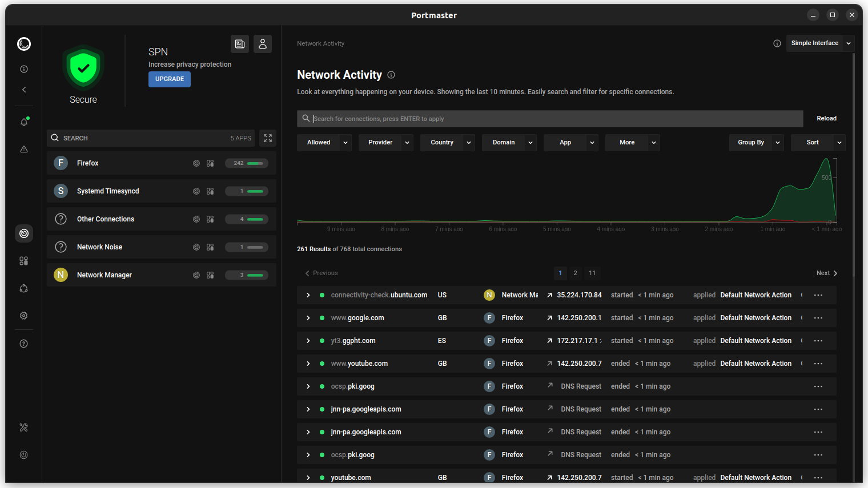The image size is (868, 488).
Task: Click the Reload button
Action: [x=826, y=119]
